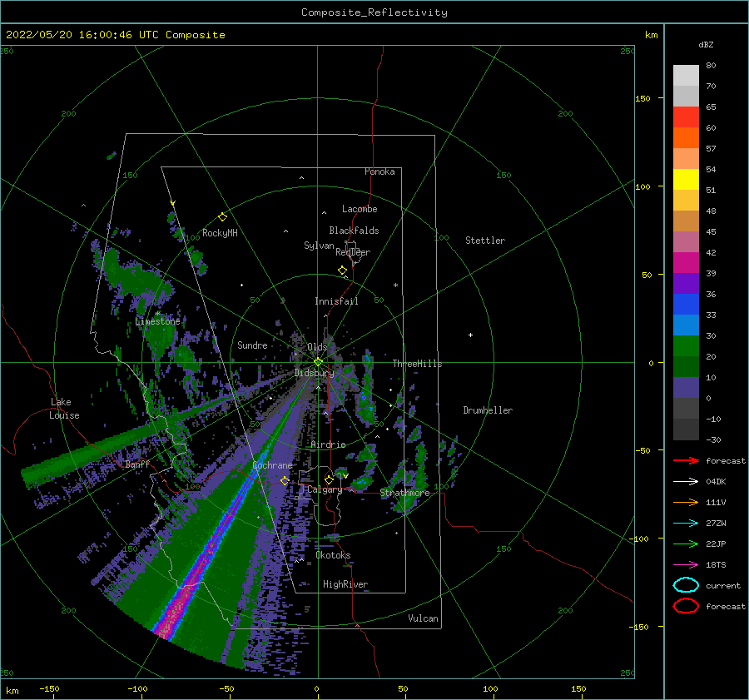Select the cyan current ellipse icon
749x700 pixels.
pos(686,585)
